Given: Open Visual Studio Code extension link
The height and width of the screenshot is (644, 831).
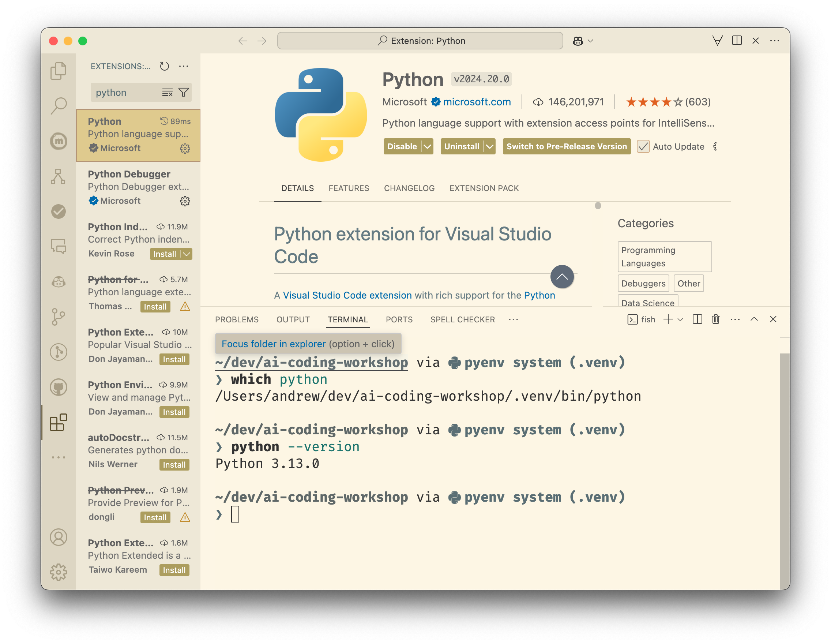Looking at the screenshot, I should pos(347,295).
